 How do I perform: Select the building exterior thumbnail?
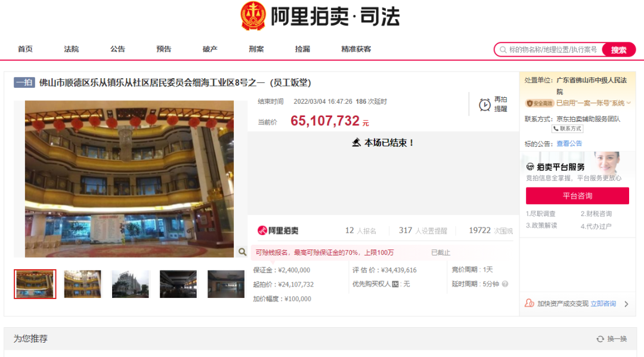click(x=130, y=284)
